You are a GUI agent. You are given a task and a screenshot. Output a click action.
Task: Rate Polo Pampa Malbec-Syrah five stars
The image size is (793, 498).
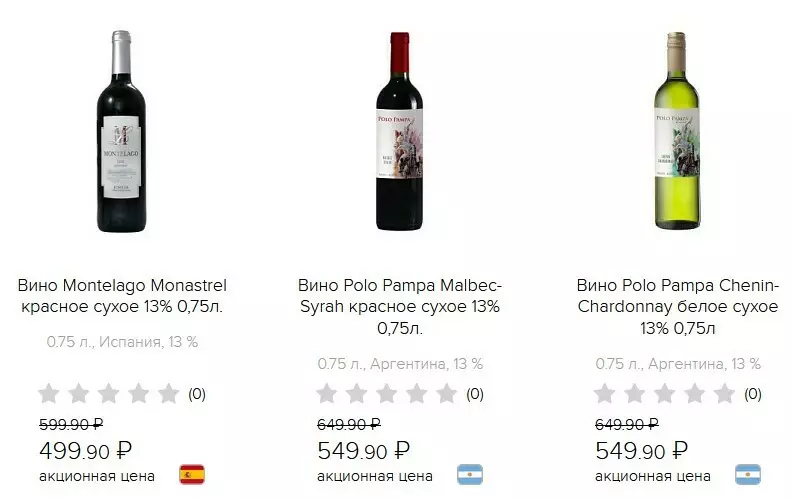tap(446, 394)
